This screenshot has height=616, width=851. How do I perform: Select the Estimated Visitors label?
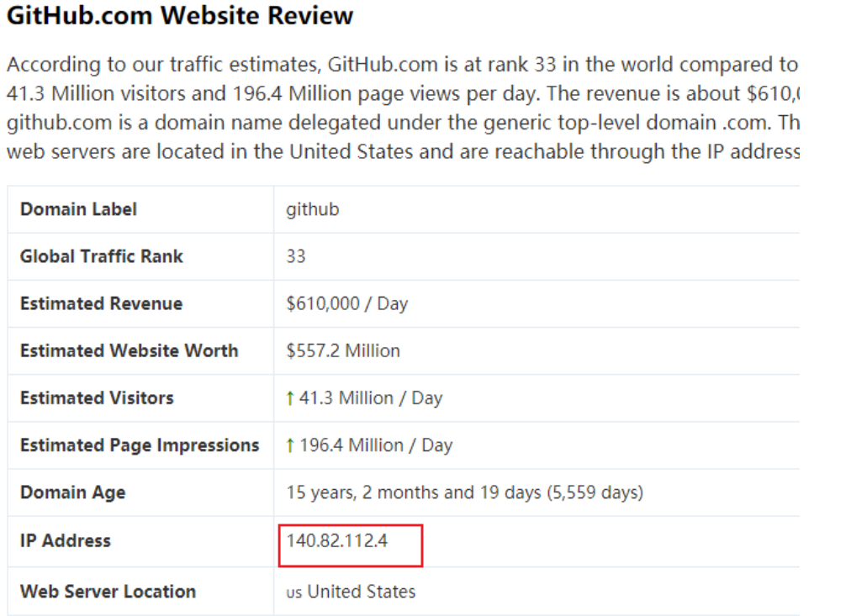pos(97,398)
